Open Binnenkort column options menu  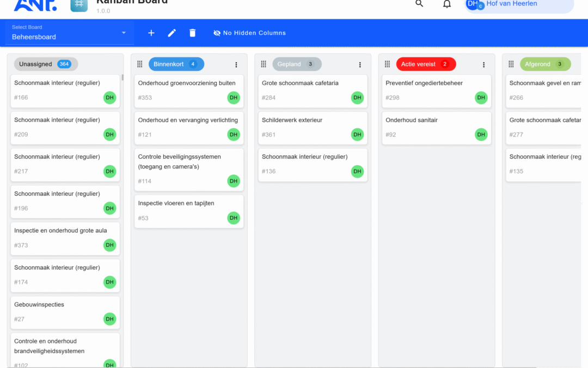coord(236,64)
